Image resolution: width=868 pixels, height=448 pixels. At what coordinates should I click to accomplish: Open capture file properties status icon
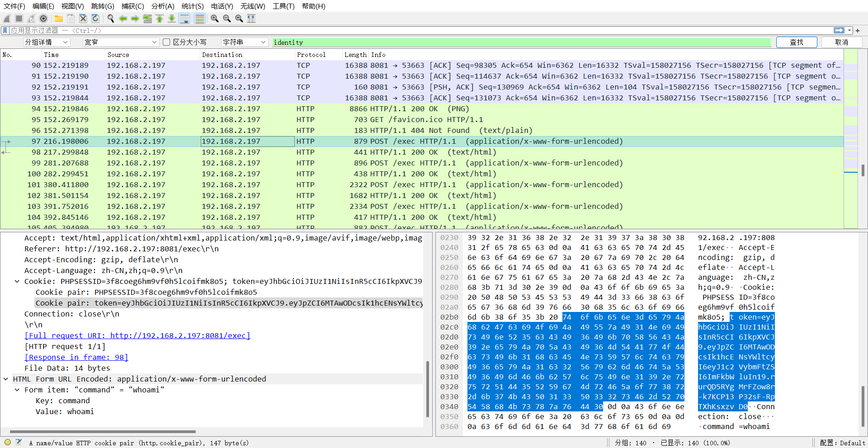19,443
